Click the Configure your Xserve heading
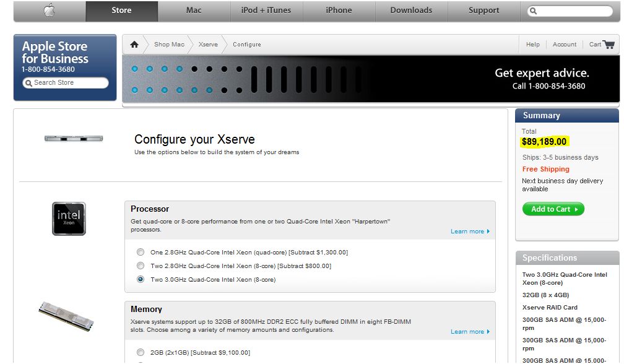This screenshot has height=364, width=624. click(x=194, y=139)
